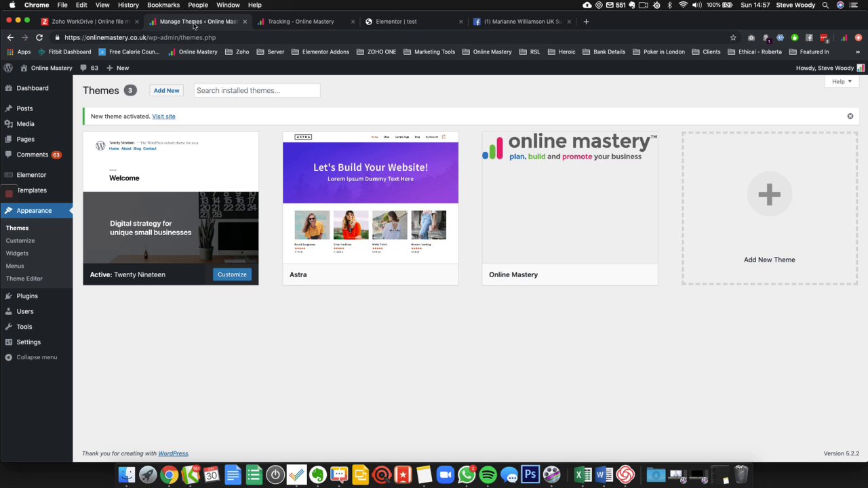The image size is (868, 488).
Task: Click the Add New theme button
Action: (166, 90)
